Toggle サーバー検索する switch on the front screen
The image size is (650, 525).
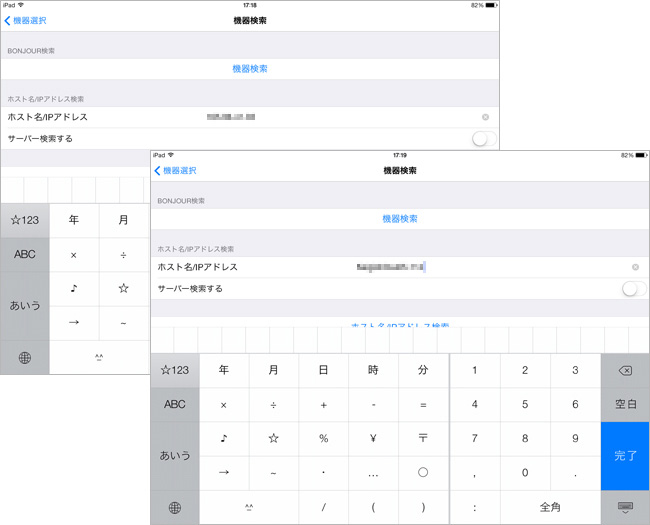click(x=632, y=289)
